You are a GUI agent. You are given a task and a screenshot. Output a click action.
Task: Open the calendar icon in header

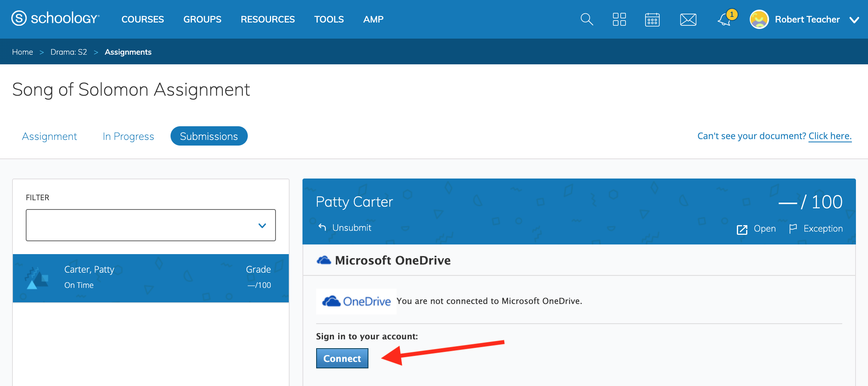tap(652, 19)
